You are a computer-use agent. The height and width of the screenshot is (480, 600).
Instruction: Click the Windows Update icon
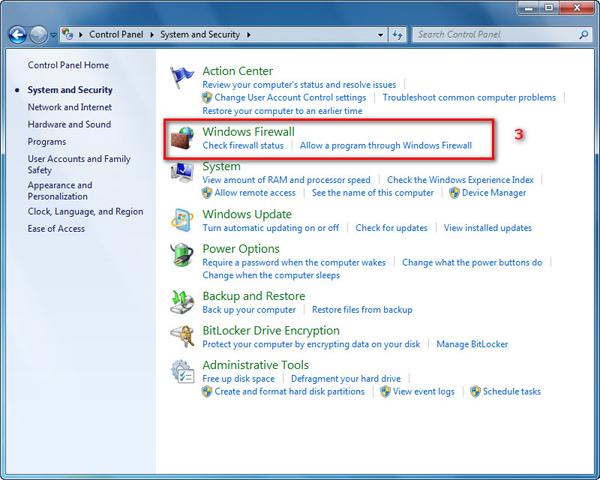[182, 220]
